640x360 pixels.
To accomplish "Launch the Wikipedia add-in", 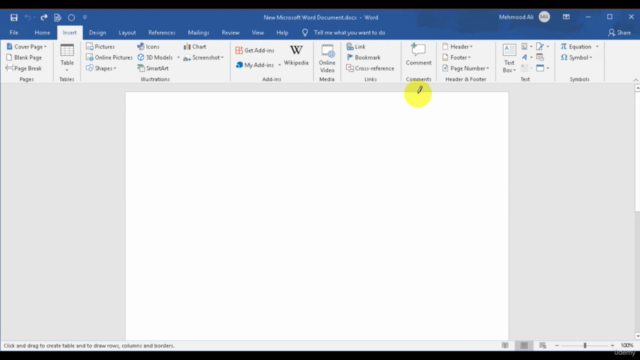I will coord(296,55).
